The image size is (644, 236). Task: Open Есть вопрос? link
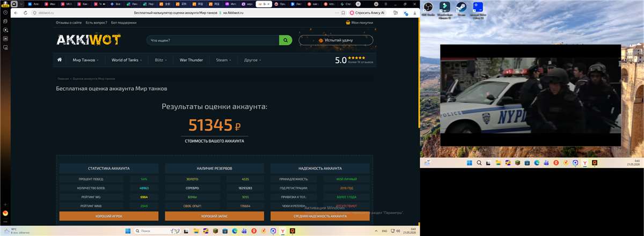(x=97, y=23)
